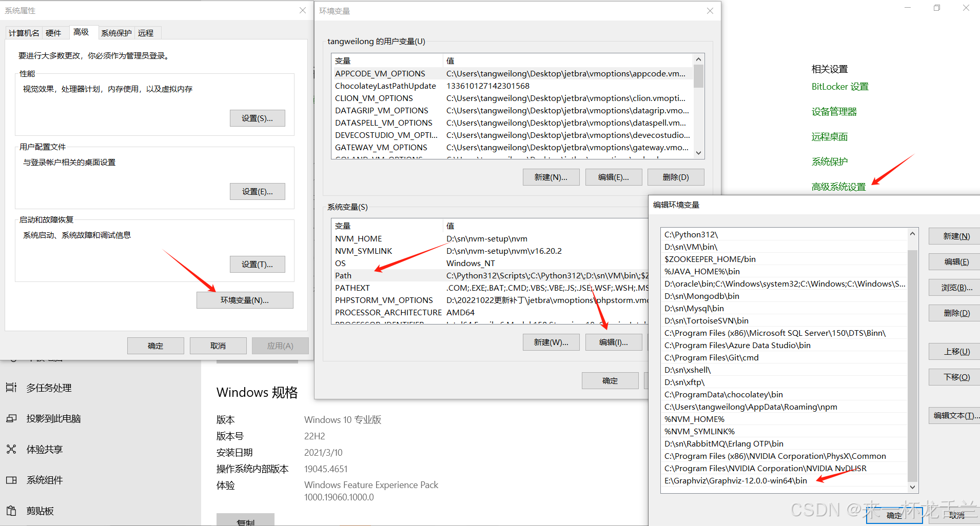Open 系统保护 link in 相关设置
Viewport: 980px width, 526px height.
pos(830,162)
